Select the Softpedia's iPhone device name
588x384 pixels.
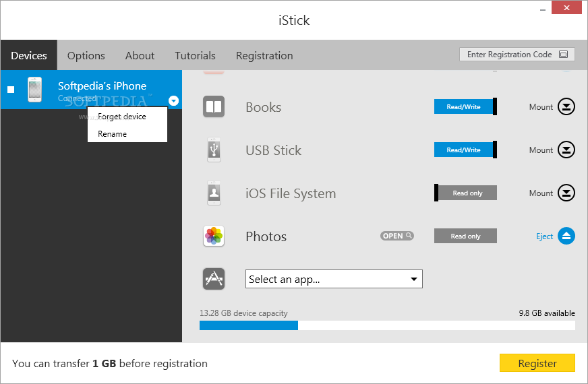coord(102,86)
